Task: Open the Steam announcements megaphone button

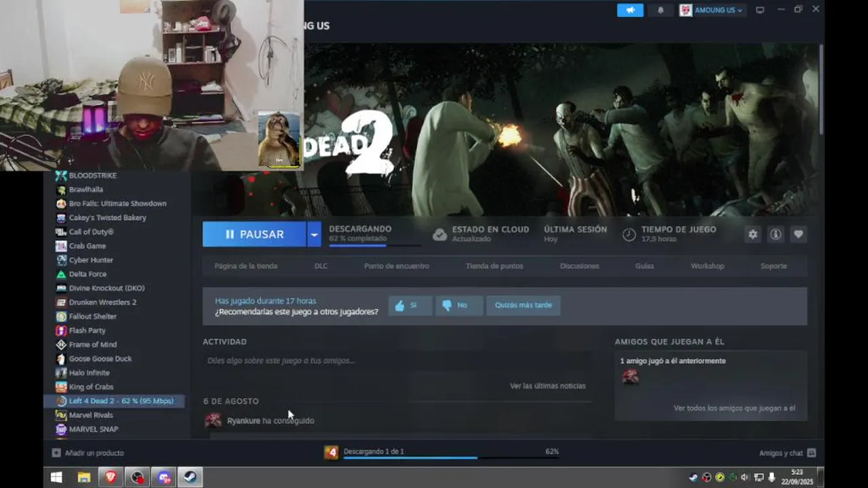Action: point(630,10)
